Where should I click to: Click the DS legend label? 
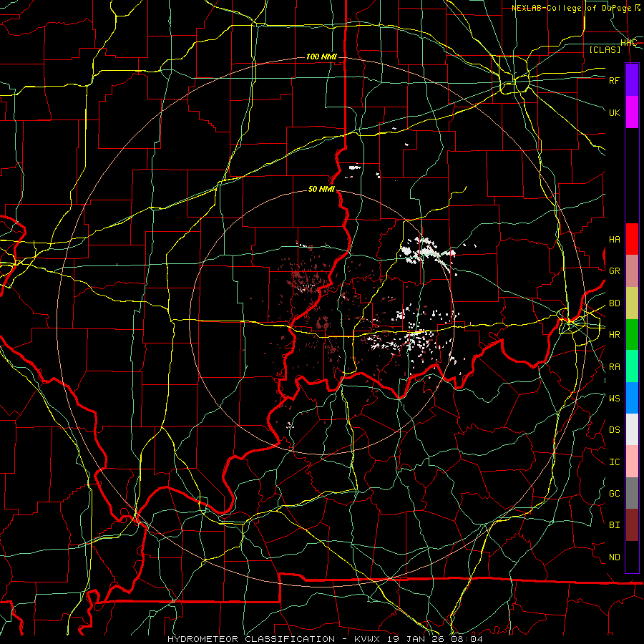615,430
